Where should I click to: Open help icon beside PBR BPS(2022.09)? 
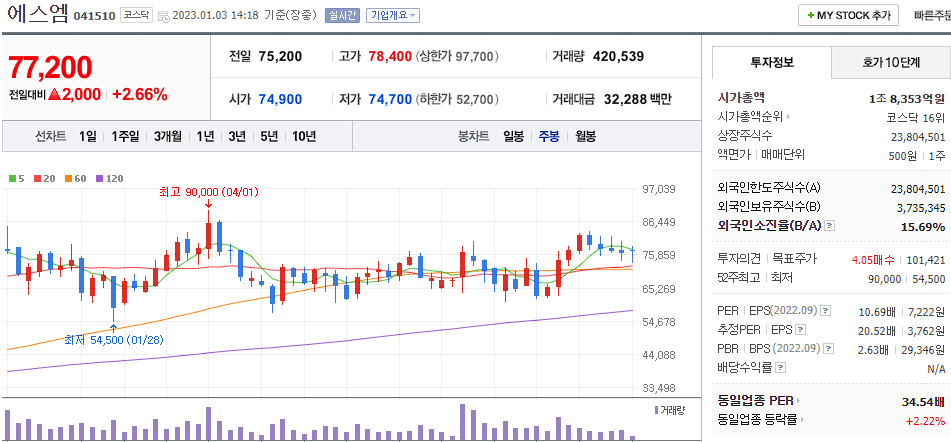(x=828, y=349)
